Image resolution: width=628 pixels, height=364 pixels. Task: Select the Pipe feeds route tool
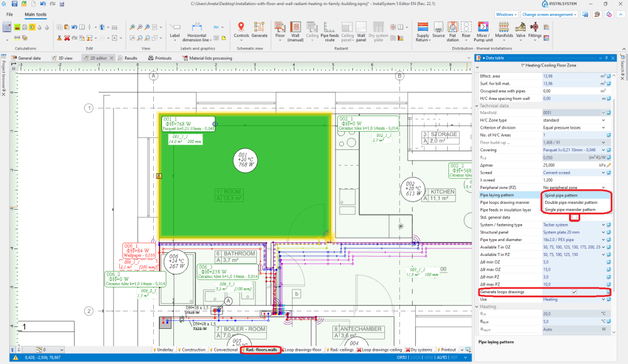[330, 32]
